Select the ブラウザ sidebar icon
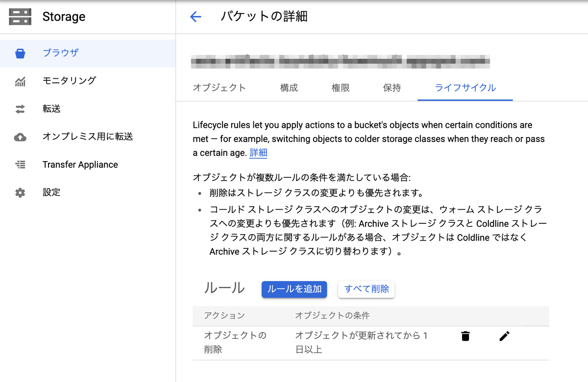The width and height of the screenshot is (588, 382). (20, 53)
